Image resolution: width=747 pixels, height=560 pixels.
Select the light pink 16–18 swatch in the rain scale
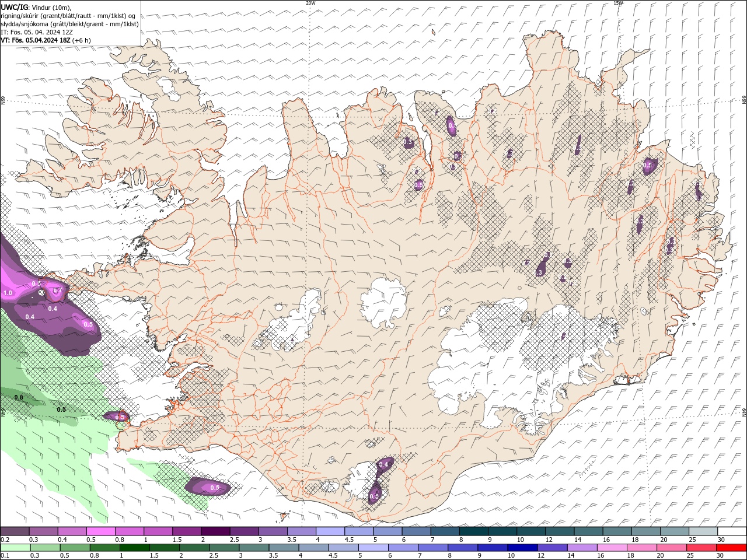pos(611,548)
